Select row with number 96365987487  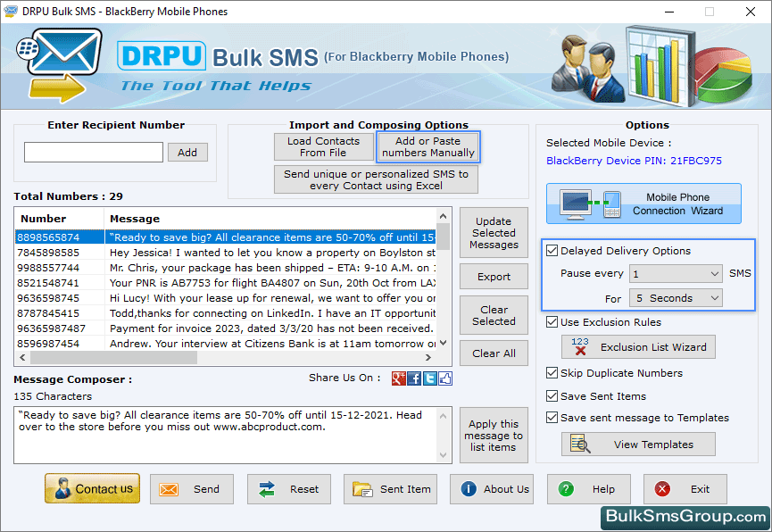226,328
